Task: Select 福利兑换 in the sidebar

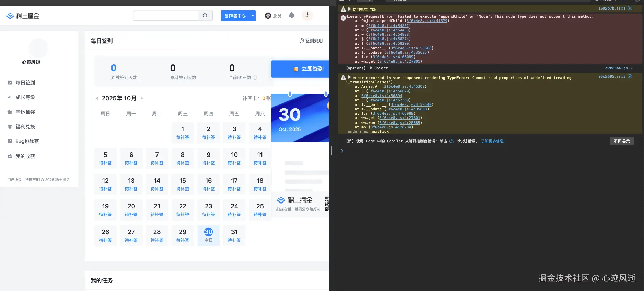Action: (x=25, y=127)
